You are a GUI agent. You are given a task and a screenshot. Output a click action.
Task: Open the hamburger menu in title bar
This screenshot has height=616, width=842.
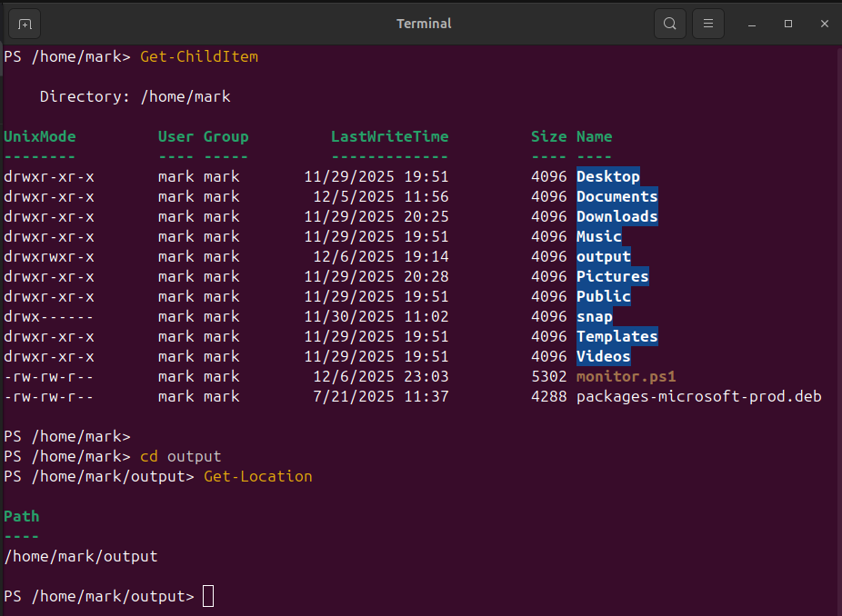708,24
